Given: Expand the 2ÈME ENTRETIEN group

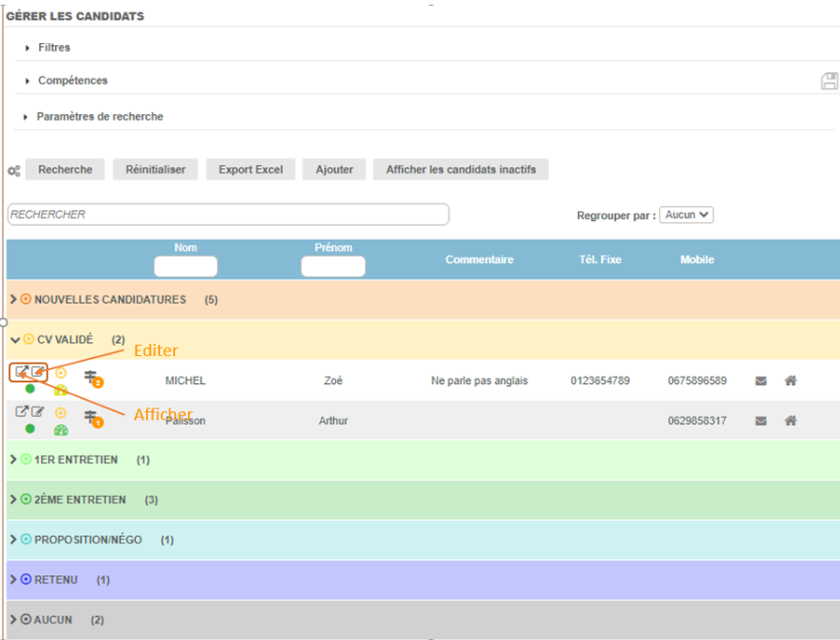Looking at the screenshot, I should coord(13,499).
